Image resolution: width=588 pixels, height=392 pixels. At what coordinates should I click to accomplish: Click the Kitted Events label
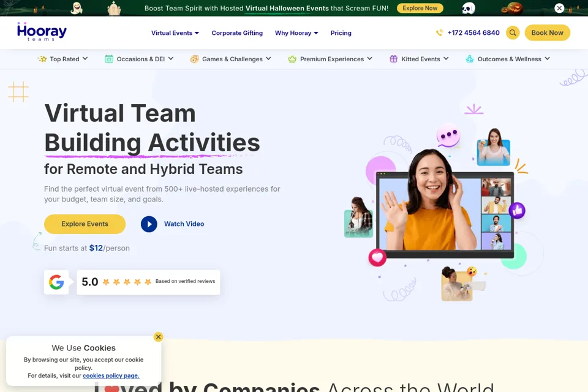coord(420,59)
